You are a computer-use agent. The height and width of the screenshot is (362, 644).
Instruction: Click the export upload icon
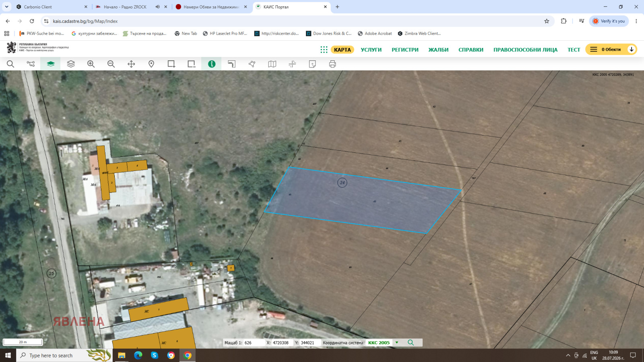tap(312, 64)
